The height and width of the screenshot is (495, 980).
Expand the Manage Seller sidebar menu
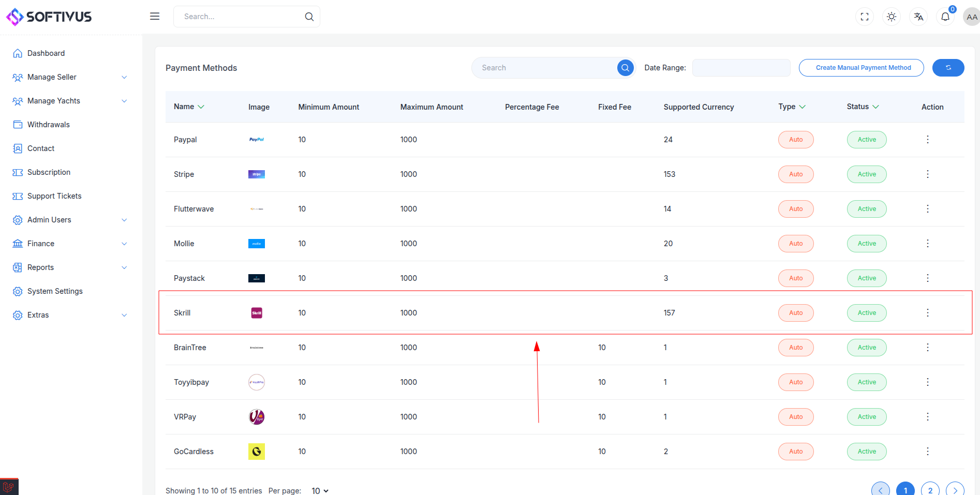click(70, 77)
